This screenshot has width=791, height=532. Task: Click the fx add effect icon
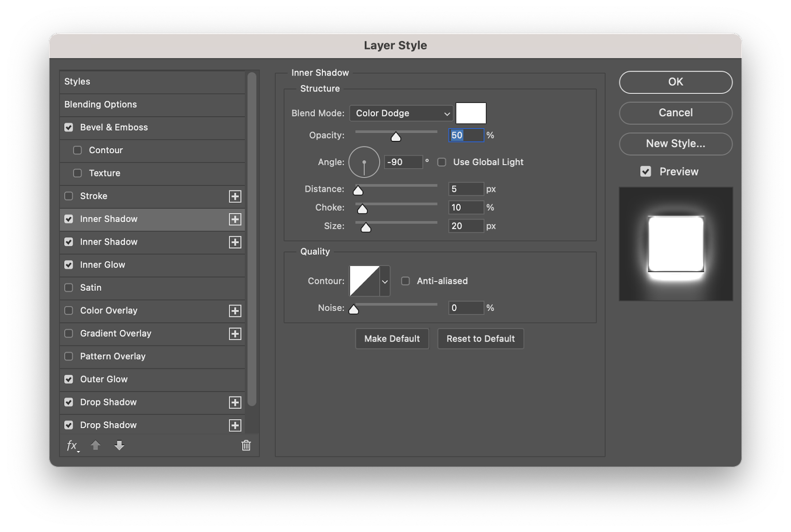click(72, 445)
